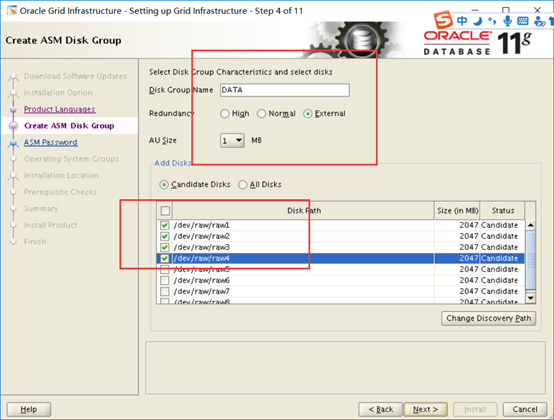Click the Status column header
Image resolution: width=554 pixels, height=420 pixels.
point(503,211)
